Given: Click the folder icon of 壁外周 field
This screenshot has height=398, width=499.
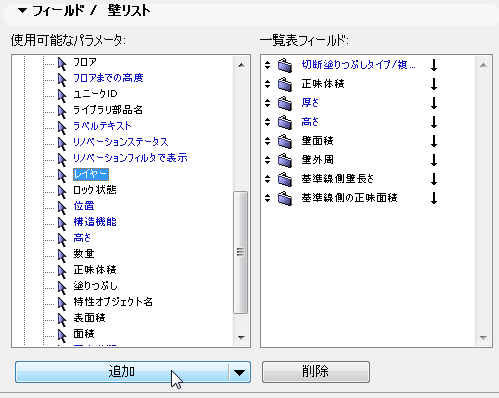Looking at the screenshot, I should point(285,160).
